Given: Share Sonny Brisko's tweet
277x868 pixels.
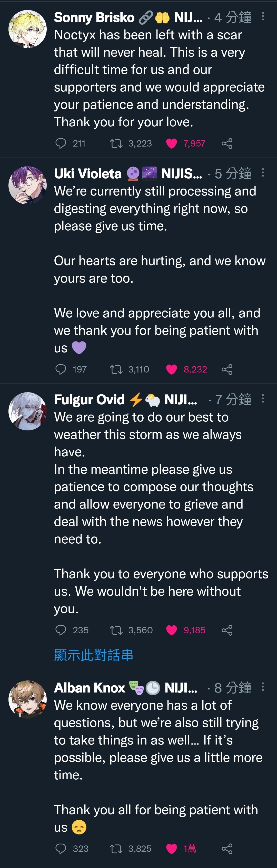Looking at the screenshot, I should coord(227,143).
